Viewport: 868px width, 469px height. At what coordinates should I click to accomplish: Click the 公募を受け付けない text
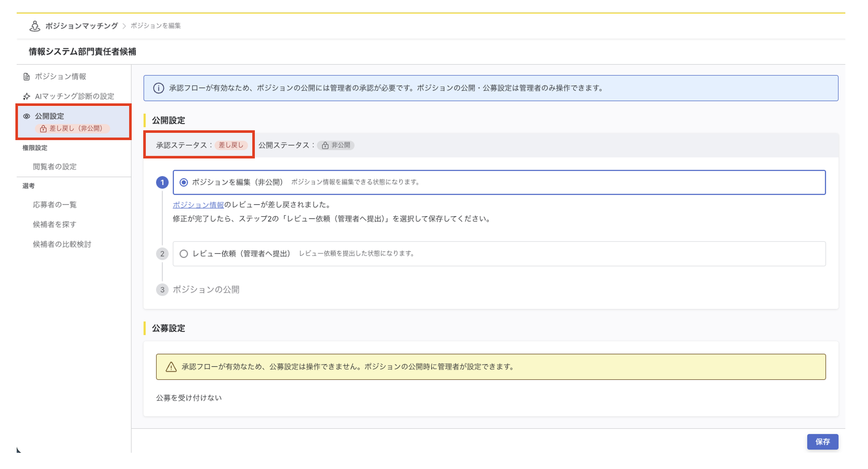189,398
